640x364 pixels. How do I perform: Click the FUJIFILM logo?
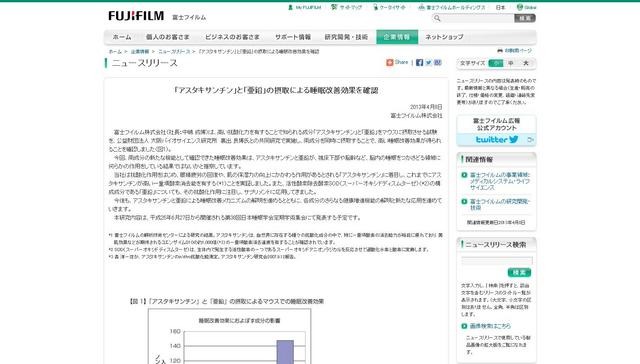(136, 16)
